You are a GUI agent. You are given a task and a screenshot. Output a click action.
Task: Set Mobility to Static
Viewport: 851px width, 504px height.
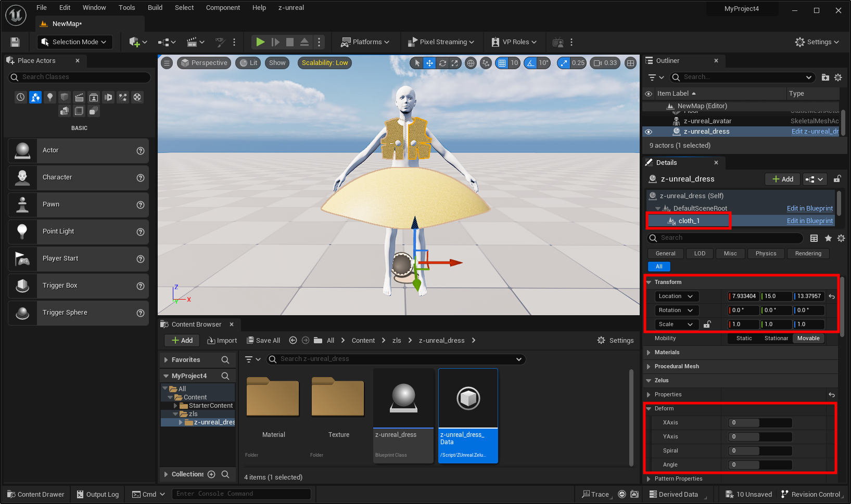744,339
